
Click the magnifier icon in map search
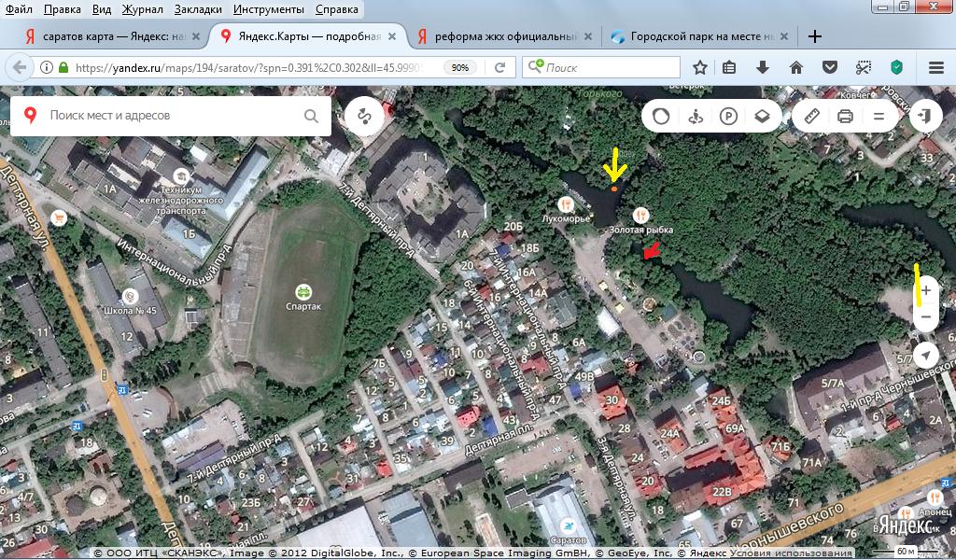click(312, 117)
